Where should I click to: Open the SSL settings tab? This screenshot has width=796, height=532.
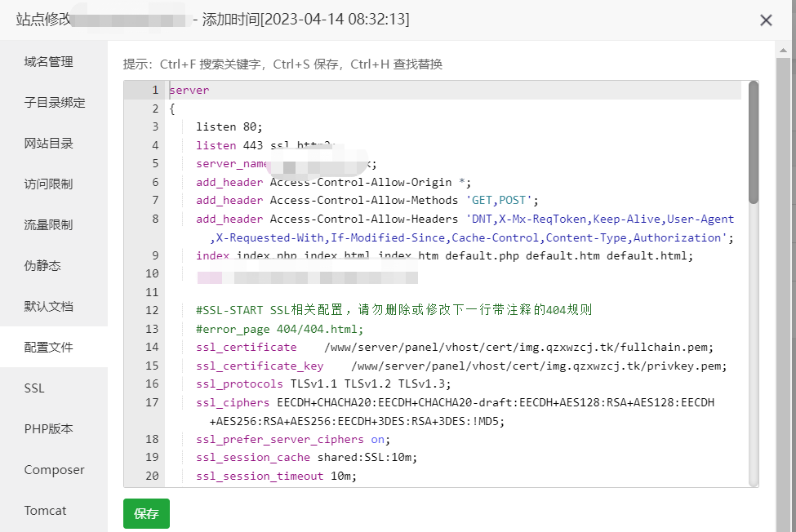coord(34,388)
